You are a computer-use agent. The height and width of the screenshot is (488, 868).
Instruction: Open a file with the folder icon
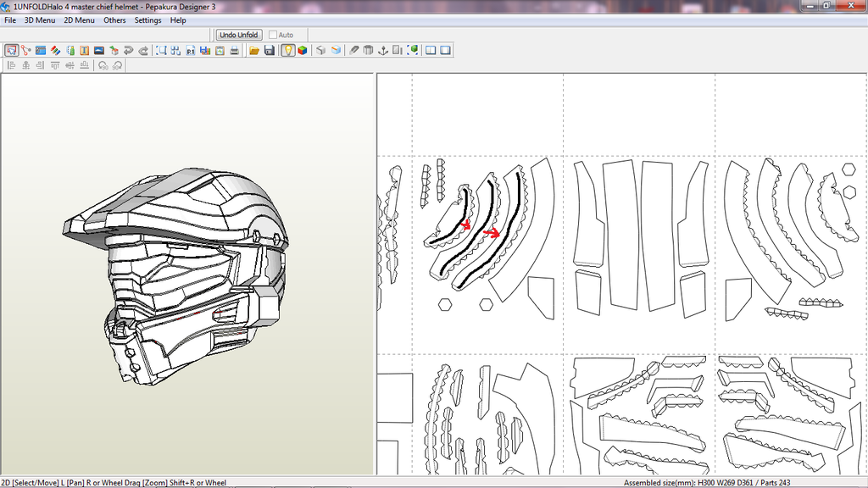[254, 50]
